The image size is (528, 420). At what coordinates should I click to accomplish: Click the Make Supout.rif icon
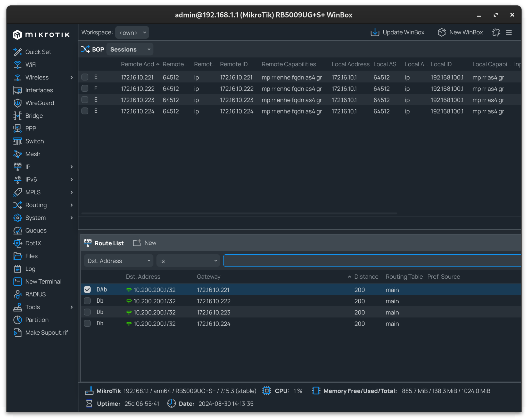(18, 333)
